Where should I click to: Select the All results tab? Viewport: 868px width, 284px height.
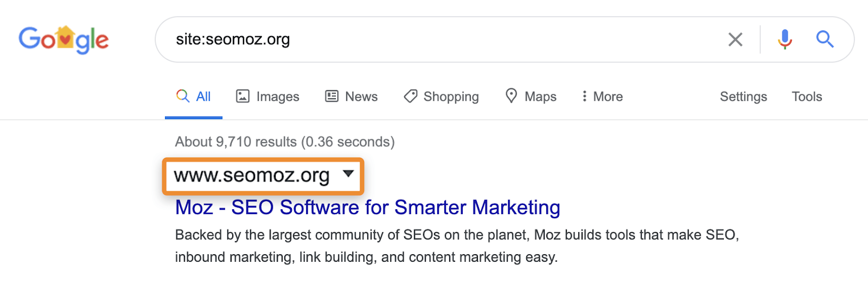(203, 96)
